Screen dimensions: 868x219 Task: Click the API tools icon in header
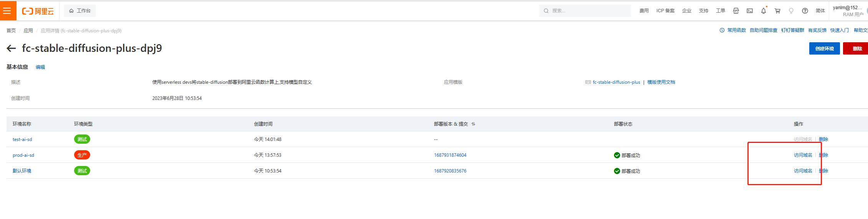(x=736, y=11)
